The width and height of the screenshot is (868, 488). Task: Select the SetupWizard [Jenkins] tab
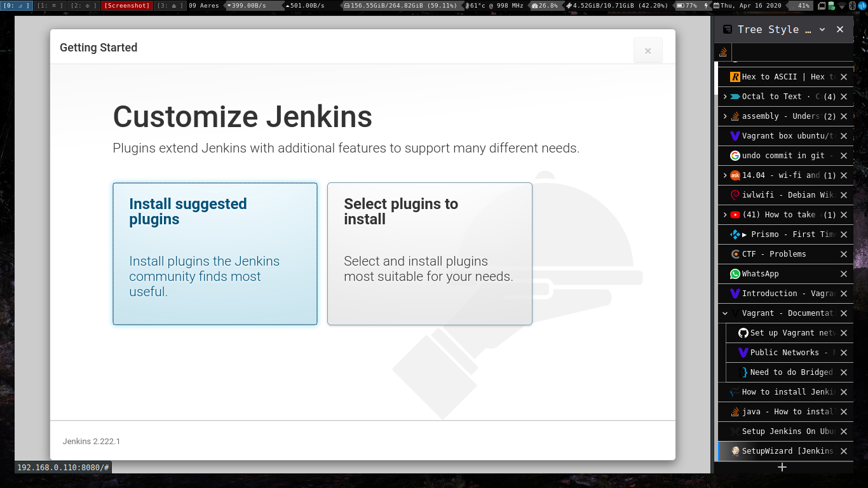tap(785, 451)
